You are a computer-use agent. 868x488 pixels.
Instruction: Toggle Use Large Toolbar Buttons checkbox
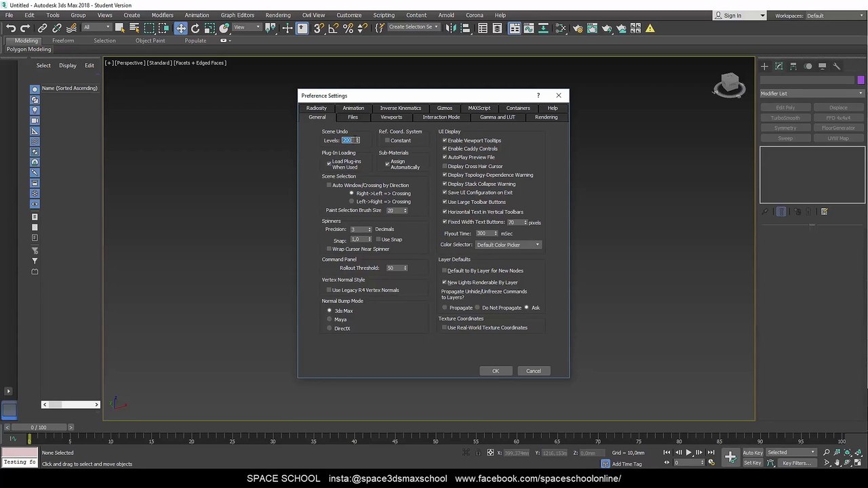click(445, 202)
